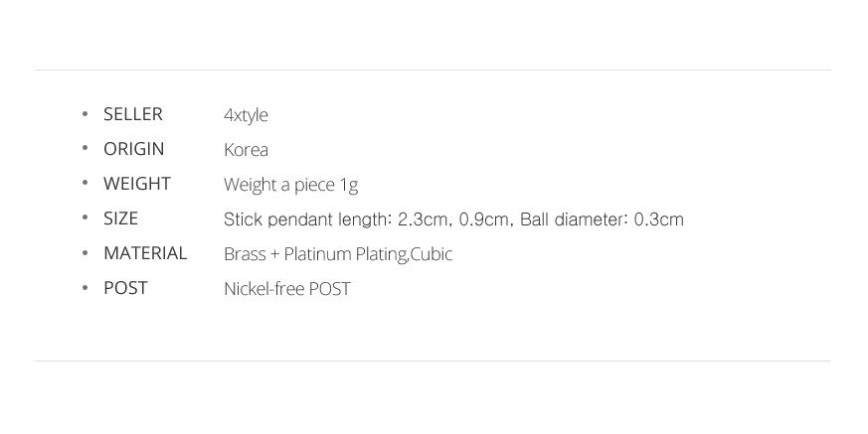
Task: Select the Korea origin text
Action: point(246,150)
